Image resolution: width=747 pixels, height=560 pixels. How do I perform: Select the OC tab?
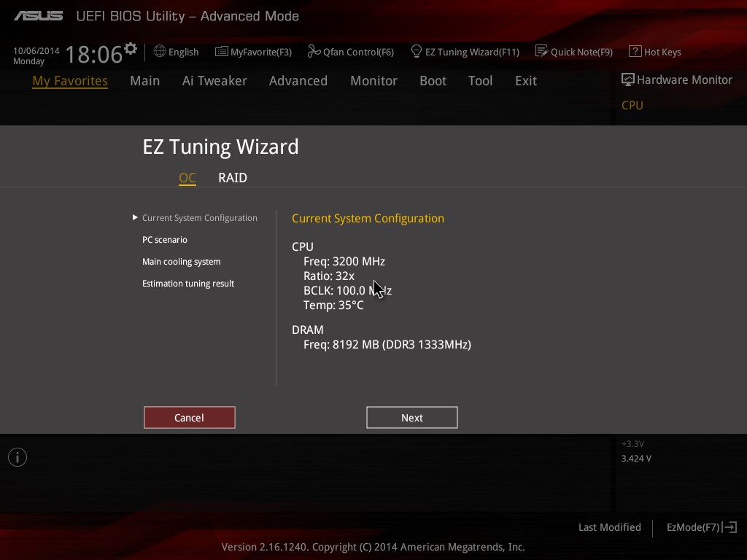pos(187,178)
